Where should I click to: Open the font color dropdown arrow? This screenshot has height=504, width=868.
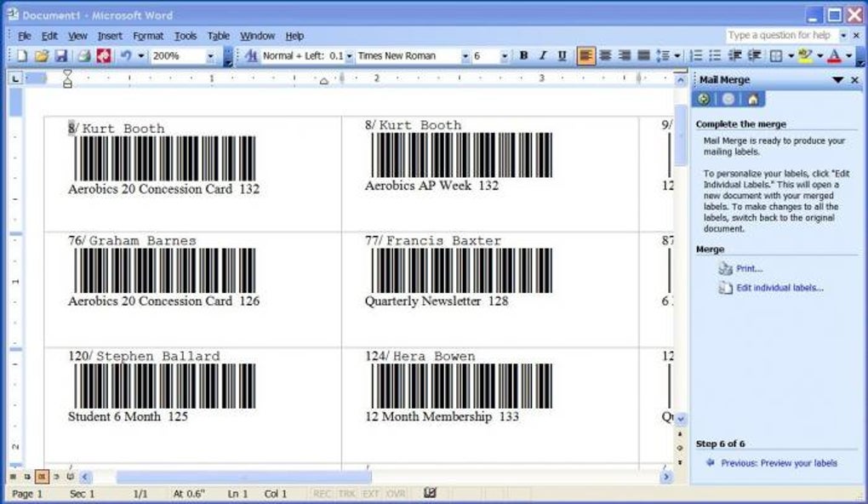pyautogui.click(x=848, y=55)
